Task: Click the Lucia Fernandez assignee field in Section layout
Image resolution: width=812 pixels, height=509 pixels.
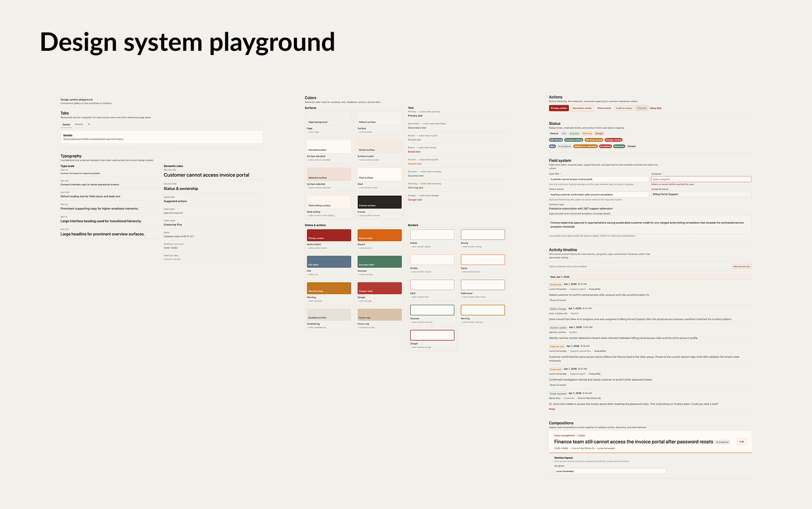Action: click(610, 471)
